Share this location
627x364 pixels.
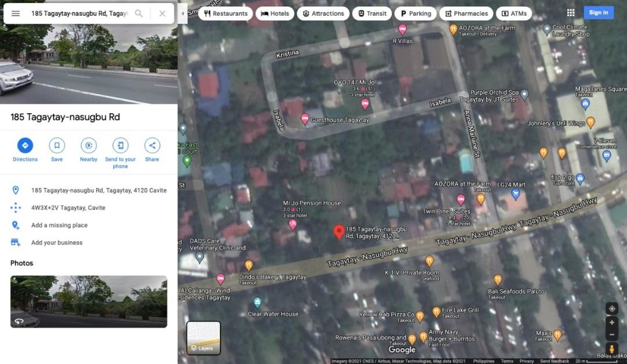152,150
